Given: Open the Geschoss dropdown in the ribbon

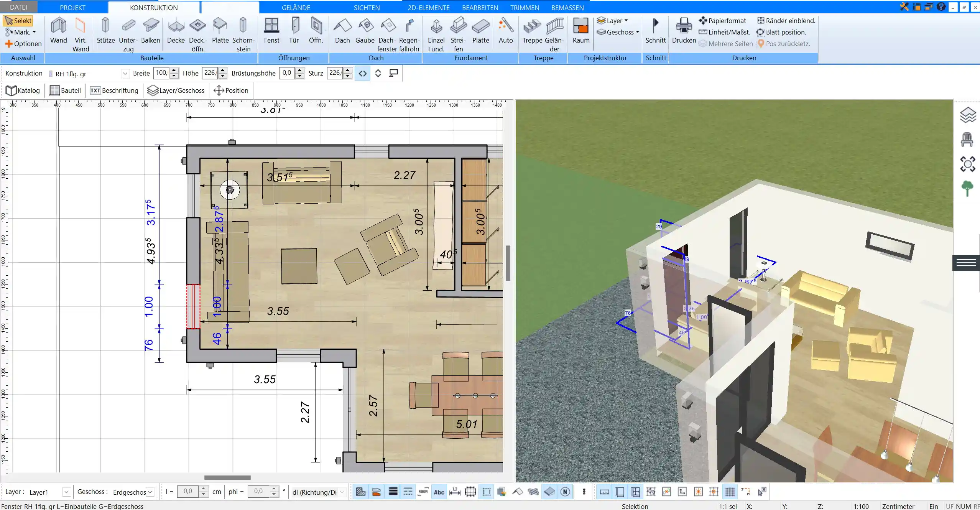Looking at the screenshot, I should [x=618, y=32].
